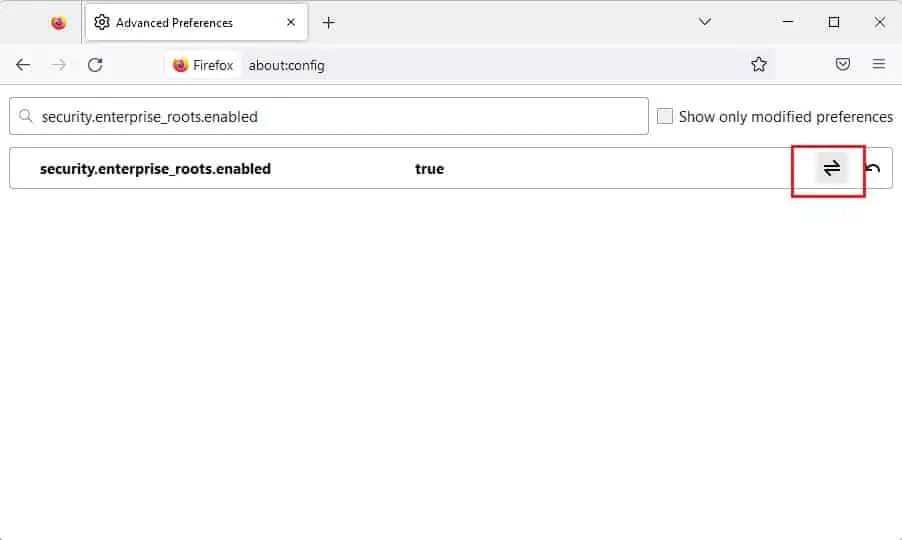
Task: Click the Firefox site identity button
Action: click(203, 65)
